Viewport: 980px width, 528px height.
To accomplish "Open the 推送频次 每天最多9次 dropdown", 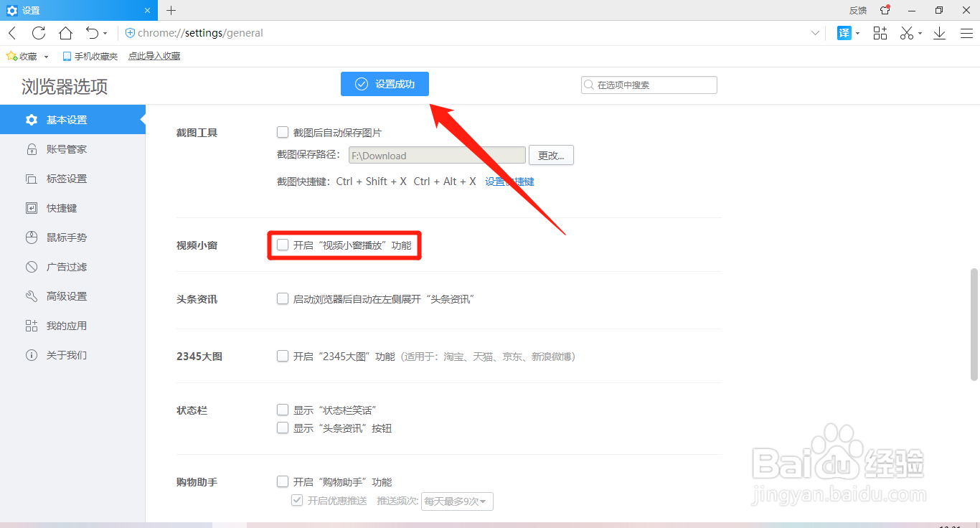I will point(457,501).
